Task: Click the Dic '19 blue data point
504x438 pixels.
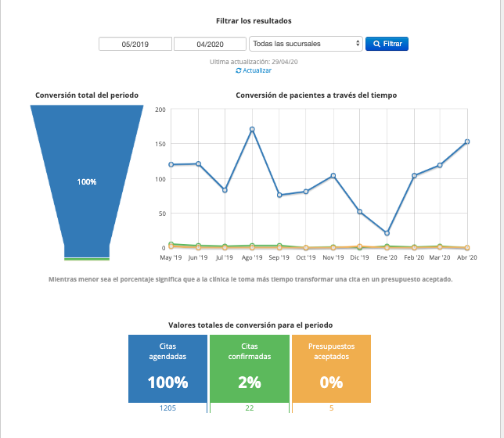Action: (360, 212)
